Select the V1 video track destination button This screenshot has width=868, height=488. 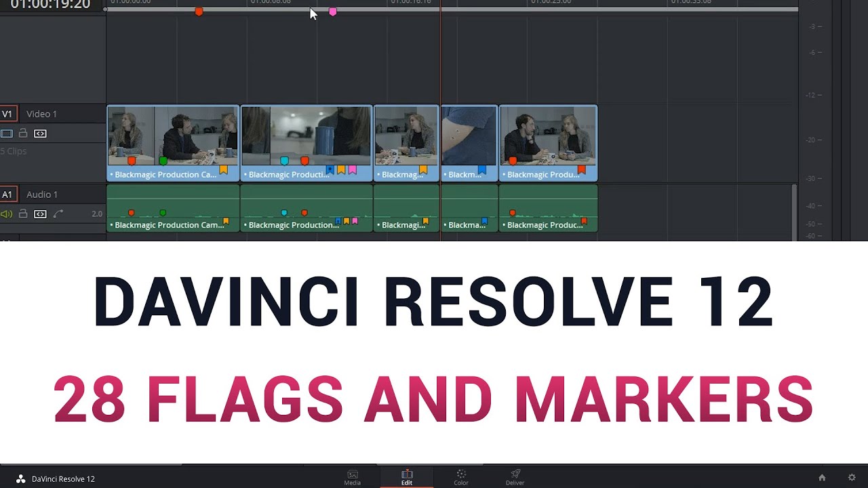(x=7, y=114)
